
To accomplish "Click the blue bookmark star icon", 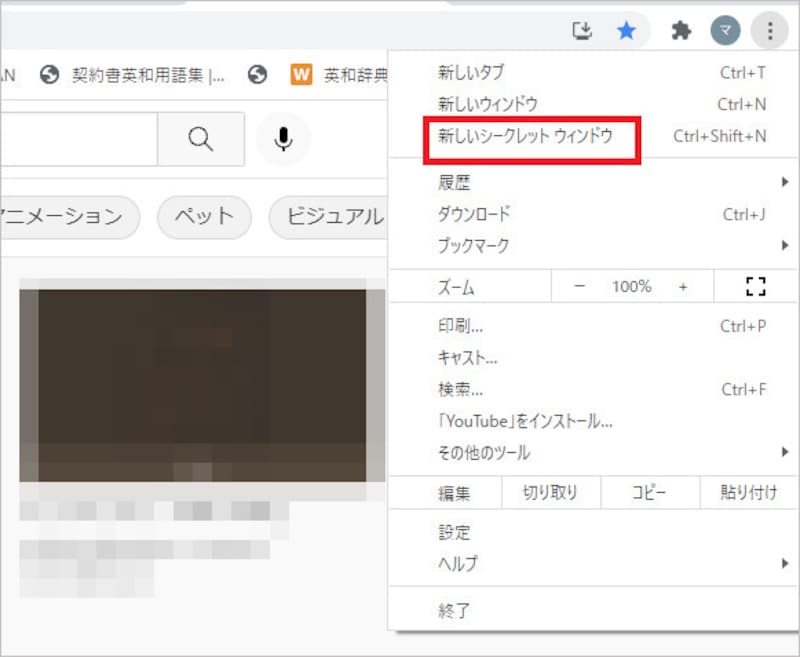I will point(626,31).
